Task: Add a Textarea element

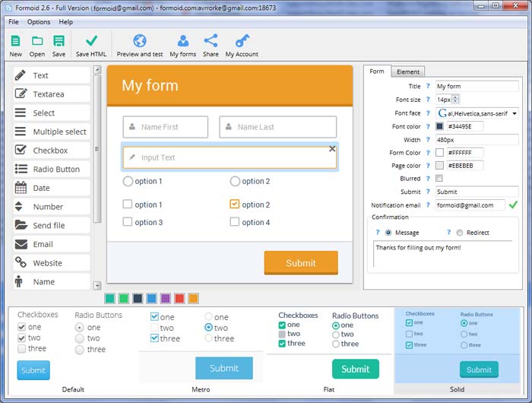Action: click(x=52, y=94)
